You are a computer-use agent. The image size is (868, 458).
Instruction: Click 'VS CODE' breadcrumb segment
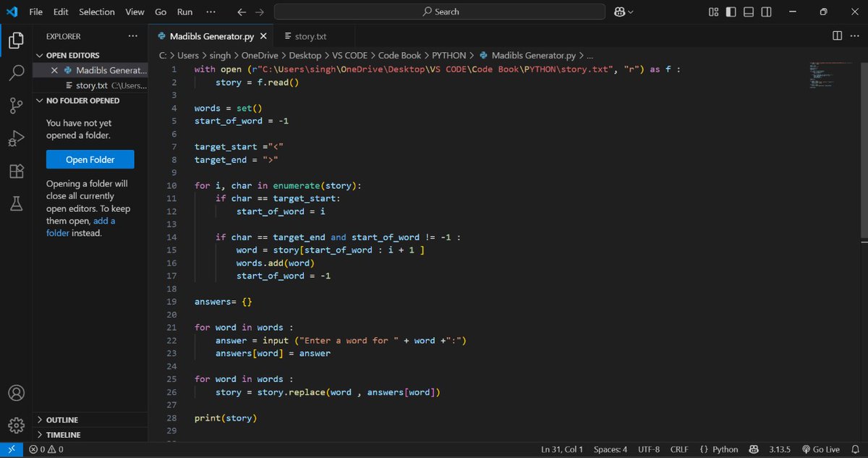[x=349, y=55]
